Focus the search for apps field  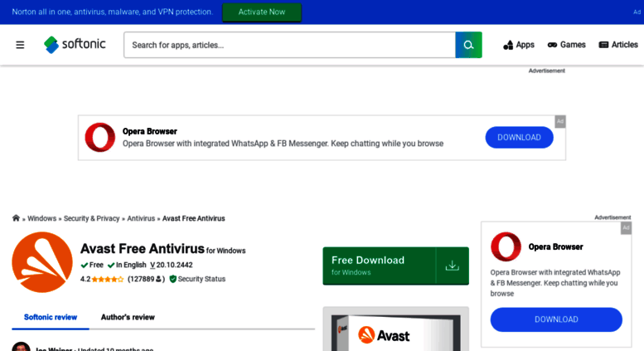289,45
